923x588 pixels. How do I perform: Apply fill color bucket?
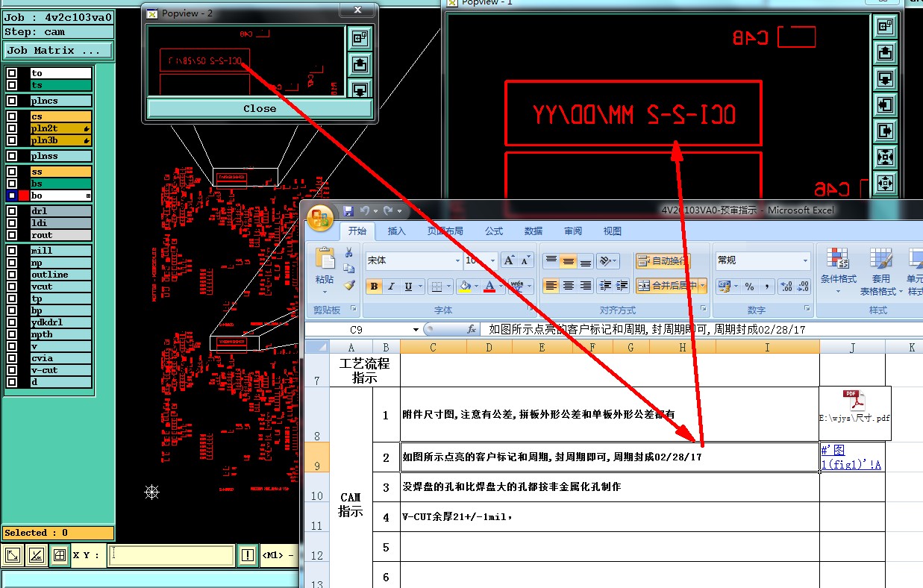pyautogui.click(x=466, y=287)
